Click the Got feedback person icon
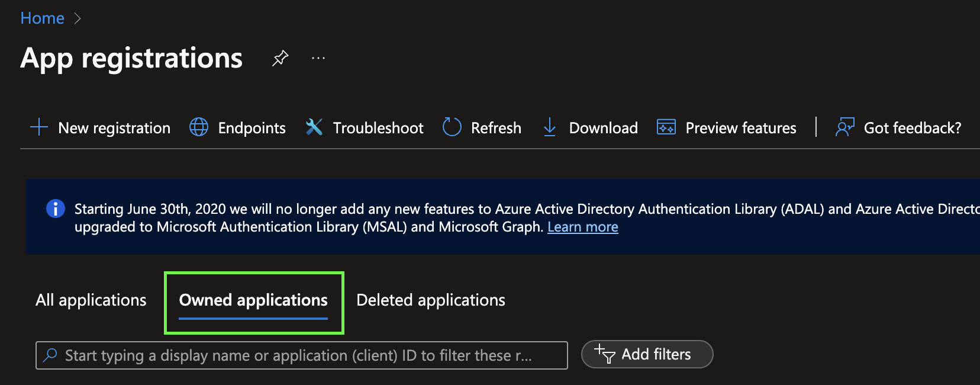Viewport: 980px width, 385px height. pos(844,127)
